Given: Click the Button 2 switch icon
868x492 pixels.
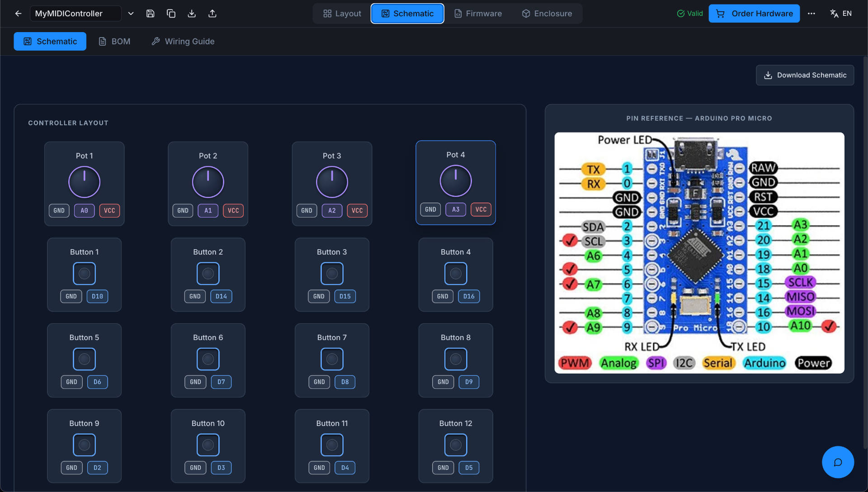Looking at the screenshot, I should pyautogui.click(x=208, y=274).
